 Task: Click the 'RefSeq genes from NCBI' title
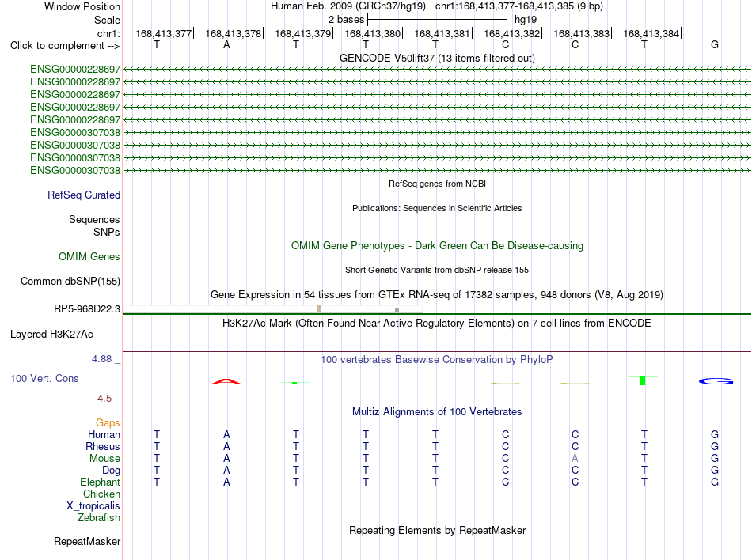438,184
